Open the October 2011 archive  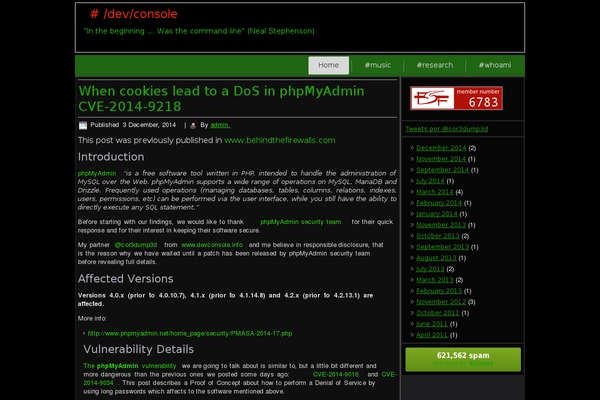[x=437, y=313]
